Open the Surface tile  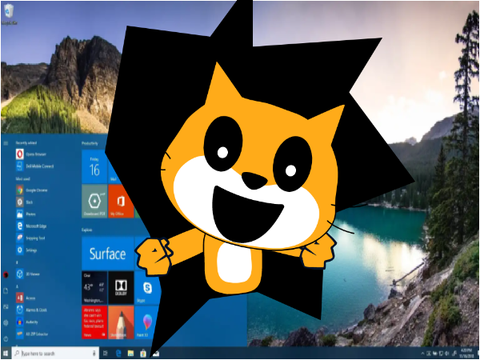point(108,254)
